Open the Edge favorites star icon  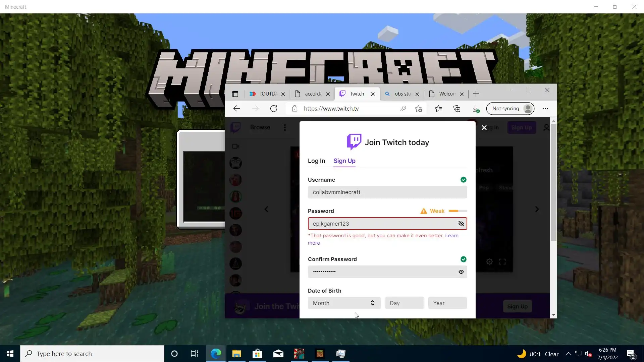(x=438, y=109)
